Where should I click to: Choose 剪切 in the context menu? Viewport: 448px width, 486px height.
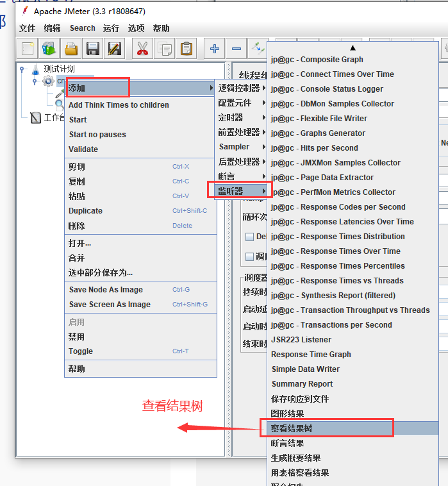140,167
